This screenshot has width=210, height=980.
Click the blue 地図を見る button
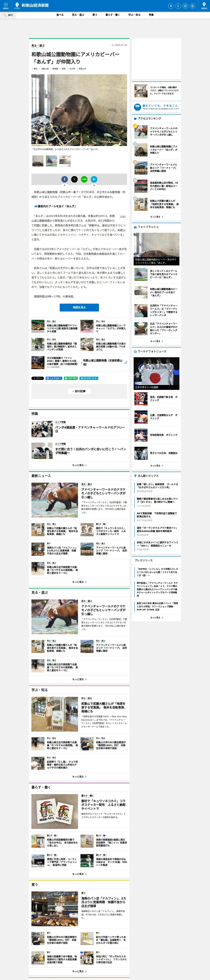(79, 307)
